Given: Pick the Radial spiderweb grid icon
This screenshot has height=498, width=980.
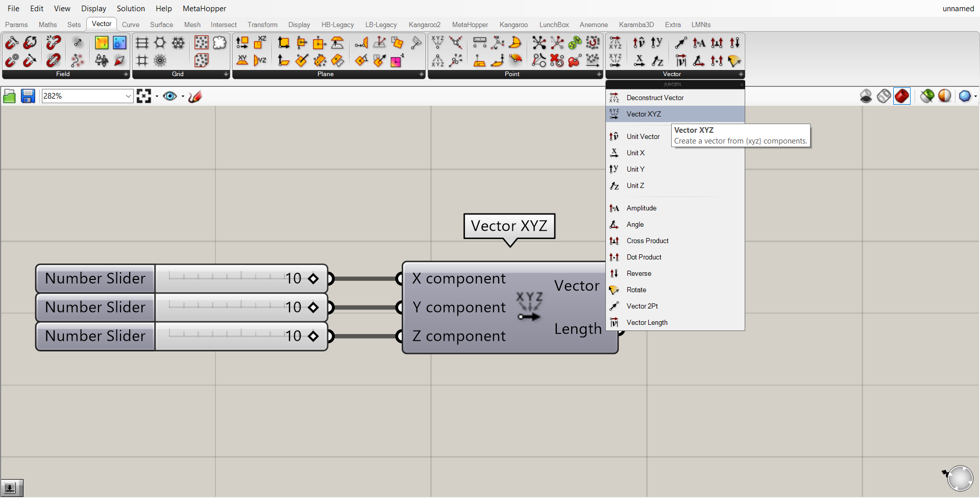Looking at the screenshot, I should coord(160,60).
